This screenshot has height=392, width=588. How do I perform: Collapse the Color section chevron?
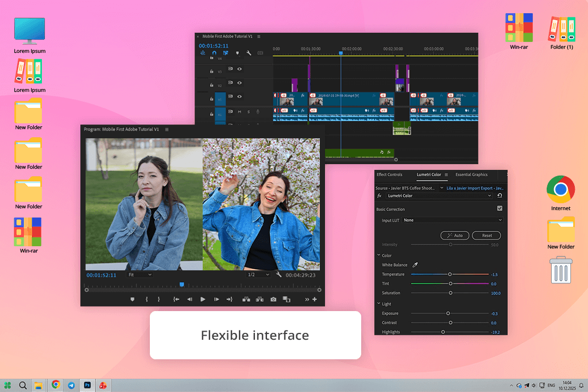(379, 255)
